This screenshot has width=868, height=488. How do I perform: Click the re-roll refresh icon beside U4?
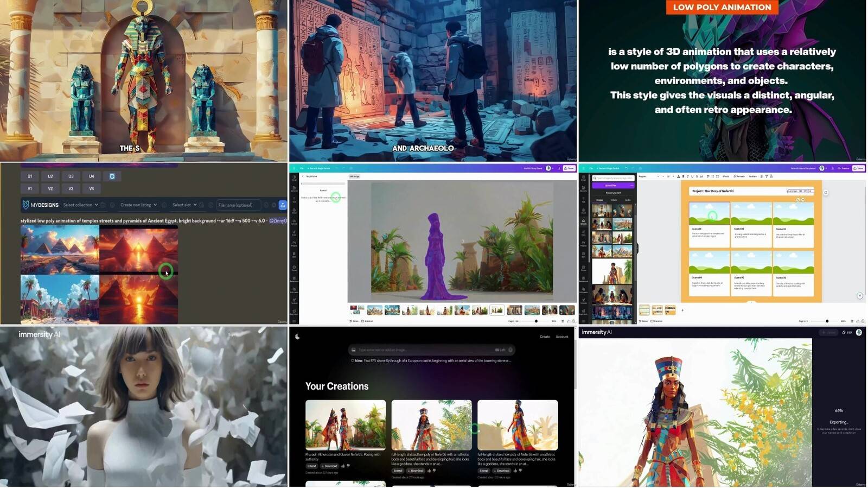[x=112, y=176]
